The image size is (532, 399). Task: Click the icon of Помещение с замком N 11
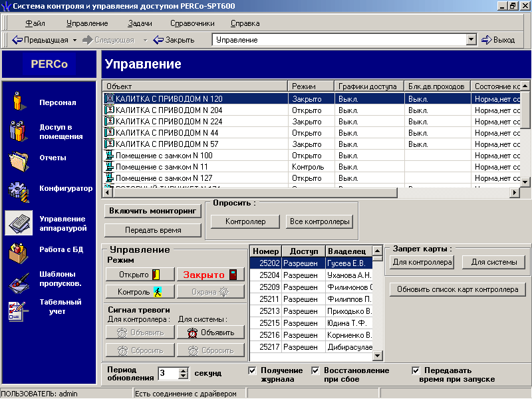(x=109, y=167)
